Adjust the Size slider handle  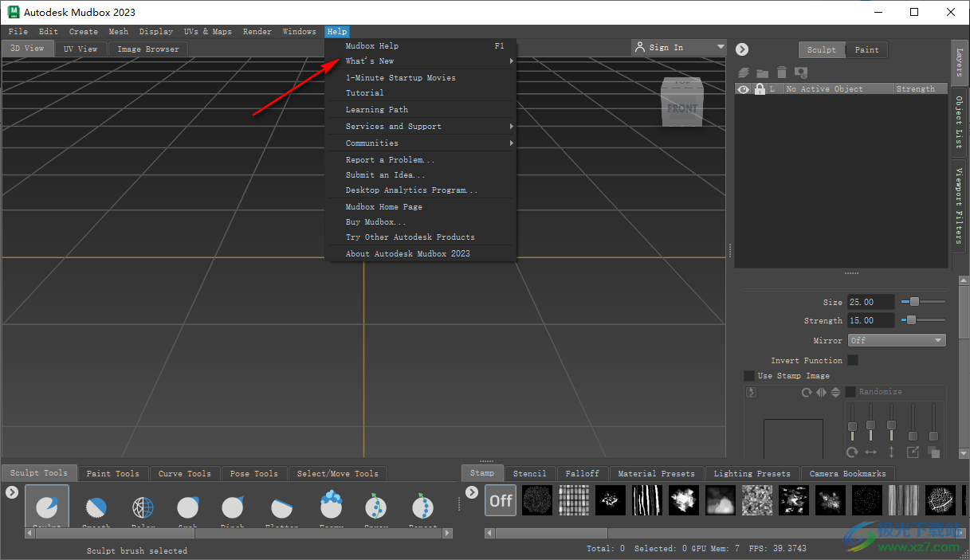coord(915,302)
